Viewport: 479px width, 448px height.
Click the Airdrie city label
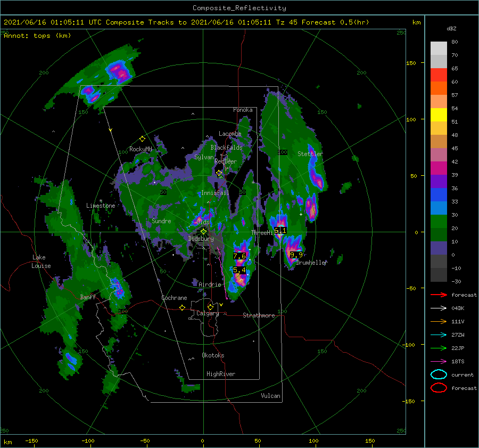click(210, 284)
